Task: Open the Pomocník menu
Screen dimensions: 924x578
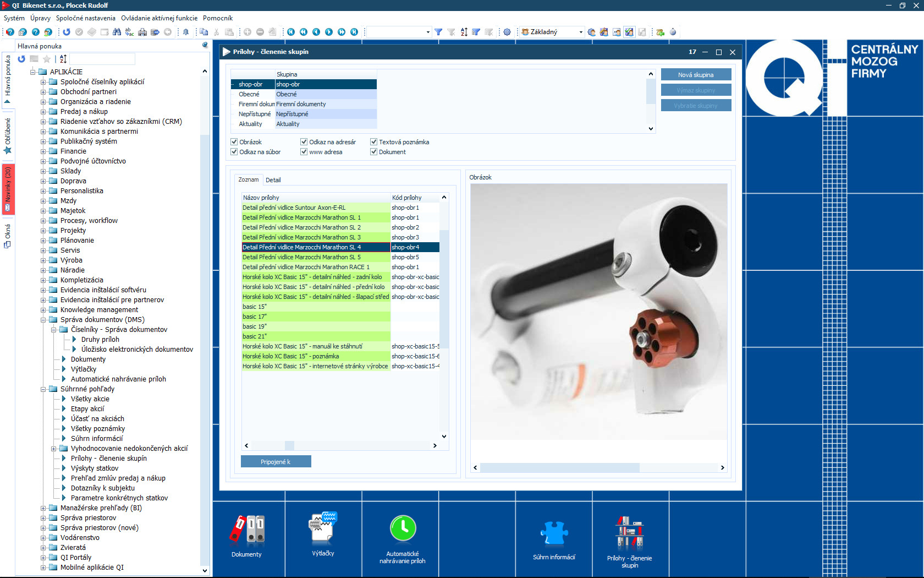Action: click(x=218, y=18)
